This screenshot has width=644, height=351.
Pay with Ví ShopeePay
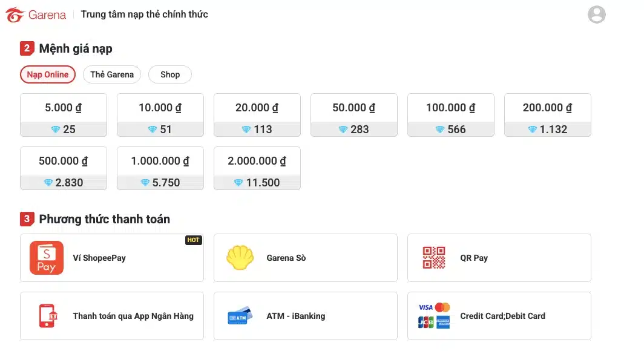(112, 258)
